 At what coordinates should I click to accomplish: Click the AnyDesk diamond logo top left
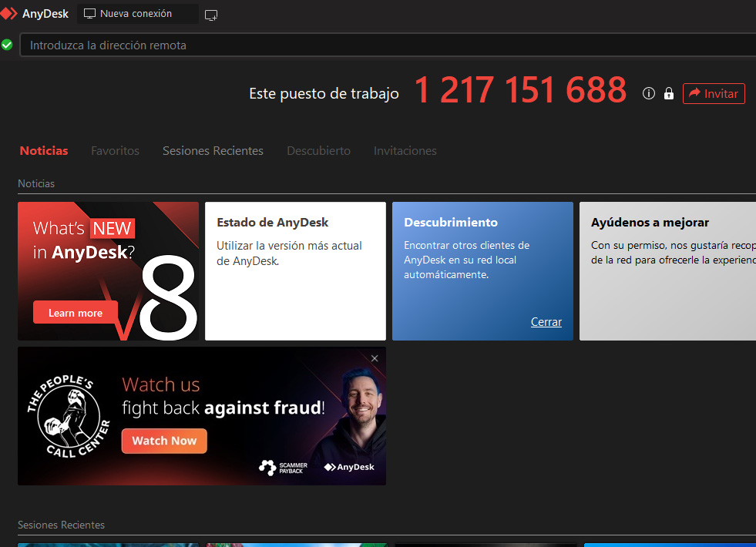[11, 13]
